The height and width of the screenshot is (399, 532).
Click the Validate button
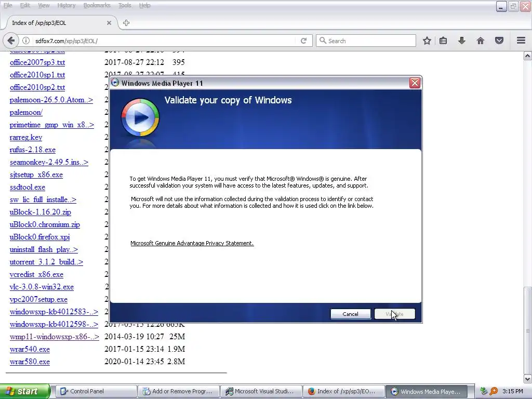(x=395, y=314)
